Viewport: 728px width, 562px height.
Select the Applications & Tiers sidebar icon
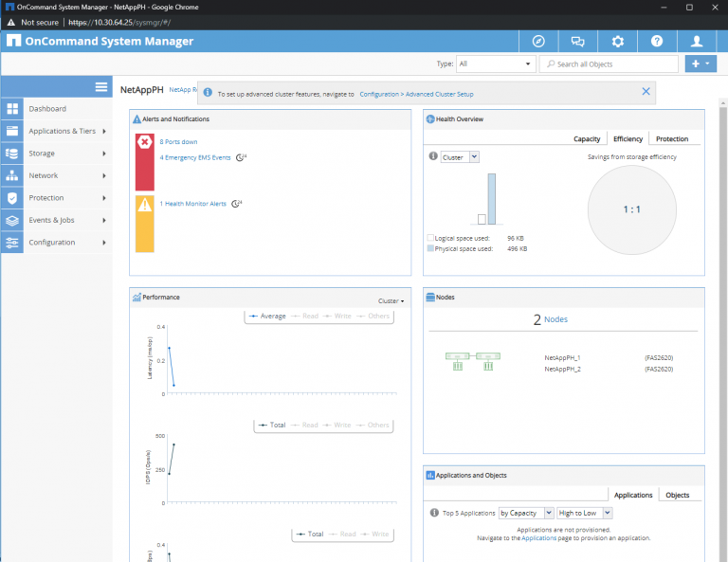[12, 131]
